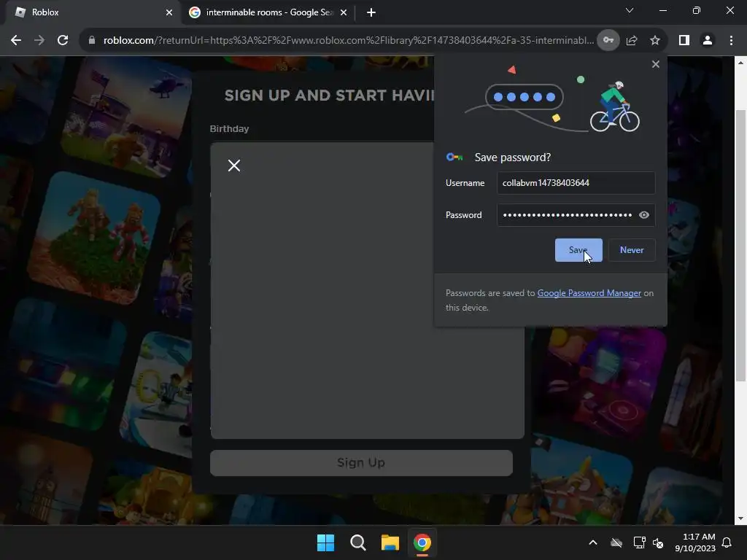Go back to the previous page
The height and width of the screenshot is (560, 747).
16,41
